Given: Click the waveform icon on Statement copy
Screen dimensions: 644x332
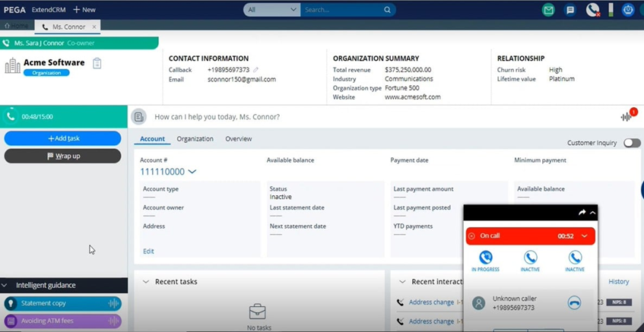Looking at the screenshot, I should pos(113,304).
